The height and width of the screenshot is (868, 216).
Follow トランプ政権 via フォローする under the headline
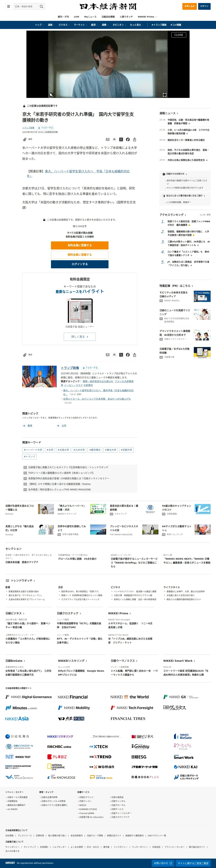(45, 128)
